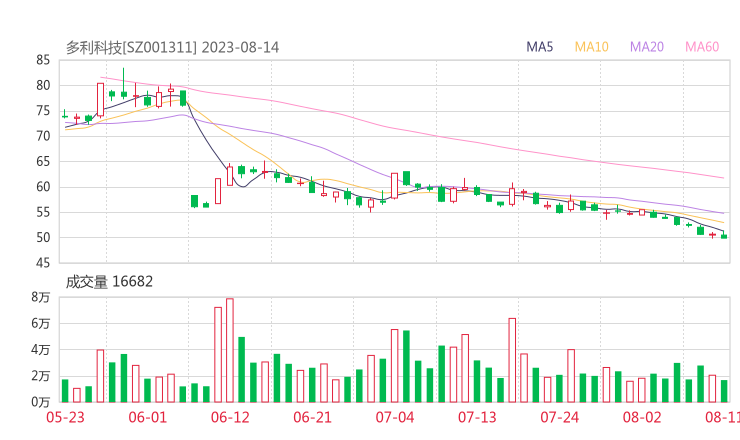Click the MA10 legend label
Image resolution: width=740 pixels, height=440 pixels.
coord(591,47)
